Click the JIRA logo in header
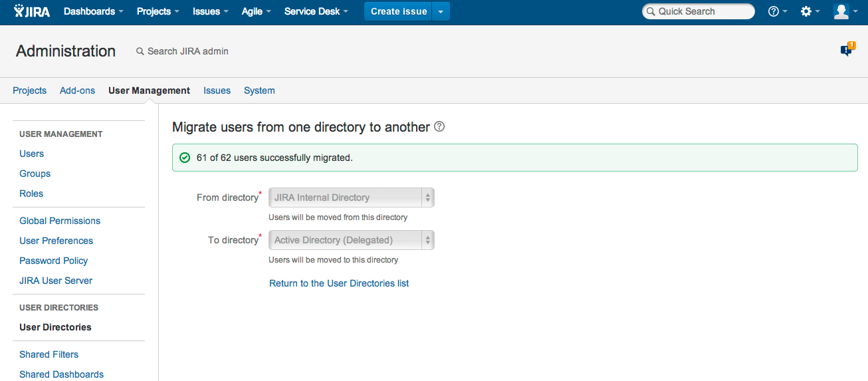Screen dimensions: 868x381 click(32, 11)
